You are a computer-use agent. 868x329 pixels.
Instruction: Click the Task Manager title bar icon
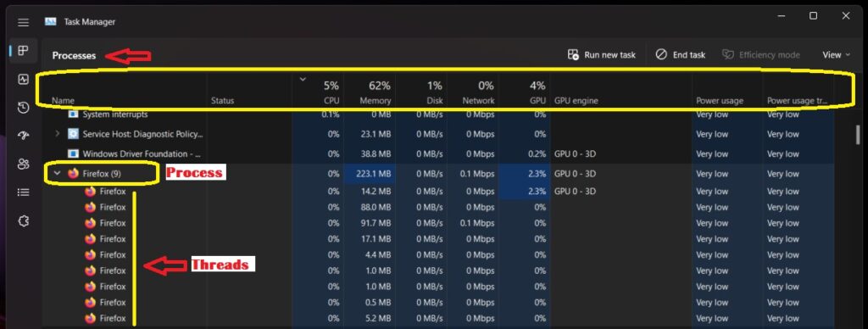pos(50,22)
